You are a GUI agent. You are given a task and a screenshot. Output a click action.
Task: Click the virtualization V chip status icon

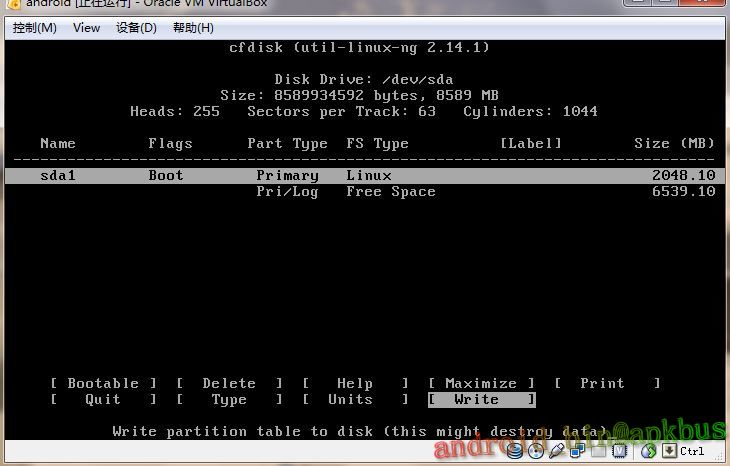[x=620, y=451]
